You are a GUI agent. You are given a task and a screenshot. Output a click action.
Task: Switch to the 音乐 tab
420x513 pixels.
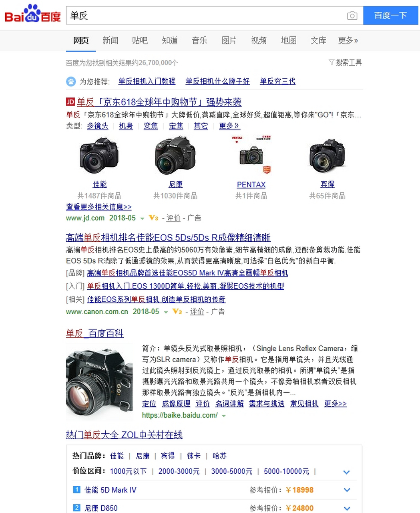click(x=199, y=40)
